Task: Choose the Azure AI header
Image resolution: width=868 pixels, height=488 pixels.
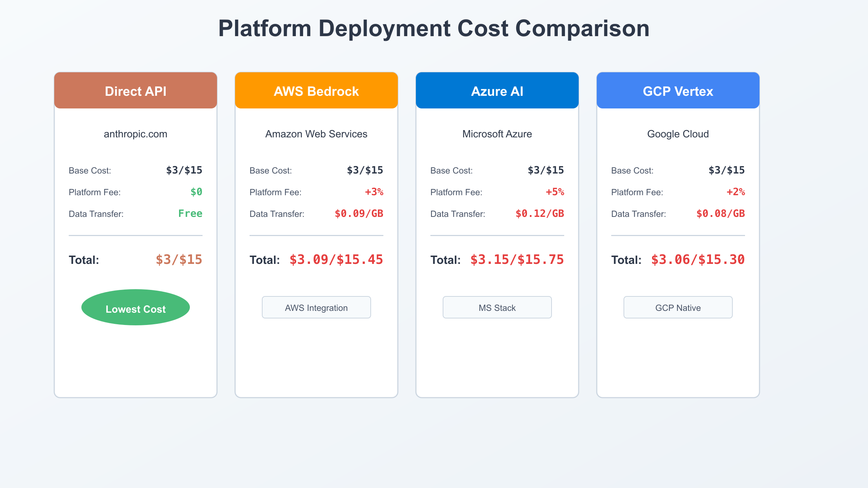Action: tap(497, 91)
